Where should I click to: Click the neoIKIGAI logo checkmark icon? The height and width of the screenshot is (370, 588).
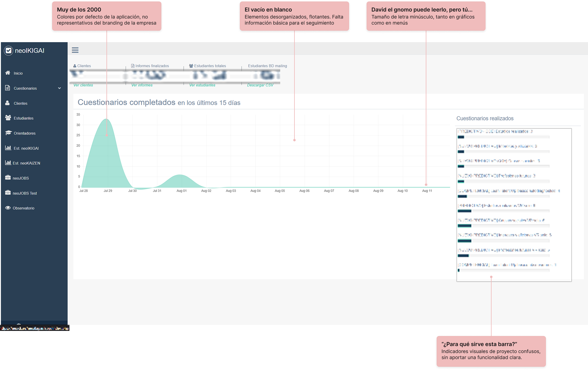pyautogui.click(x=8, y=51)
